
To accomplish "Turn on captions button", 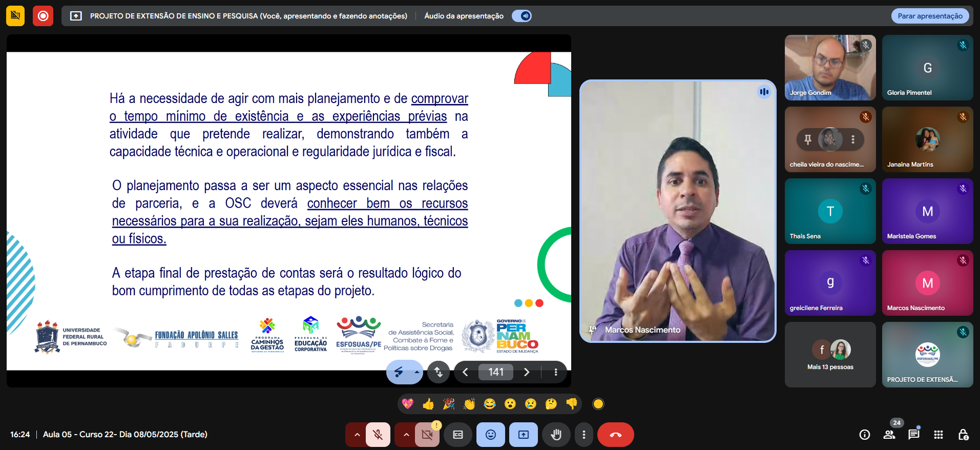I will [458, 435].
